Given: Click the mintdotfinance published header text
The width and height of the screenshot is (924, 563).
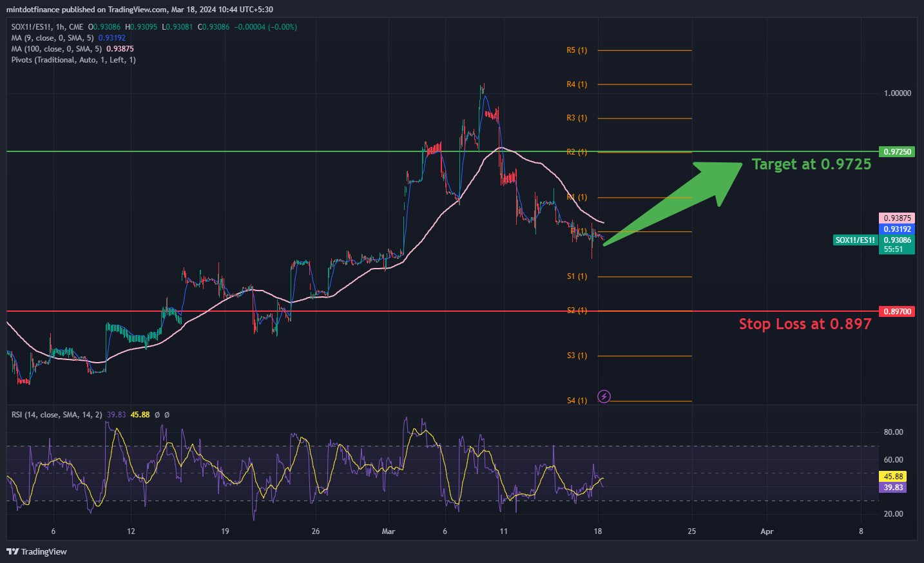Looking at the screenshot, I should click(x=139, y=10).
